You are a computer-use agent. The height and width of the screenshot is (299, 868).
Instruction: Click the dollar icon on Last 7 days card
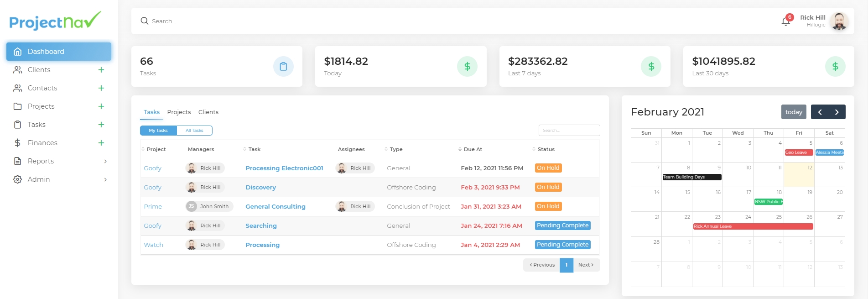[651, 67]
